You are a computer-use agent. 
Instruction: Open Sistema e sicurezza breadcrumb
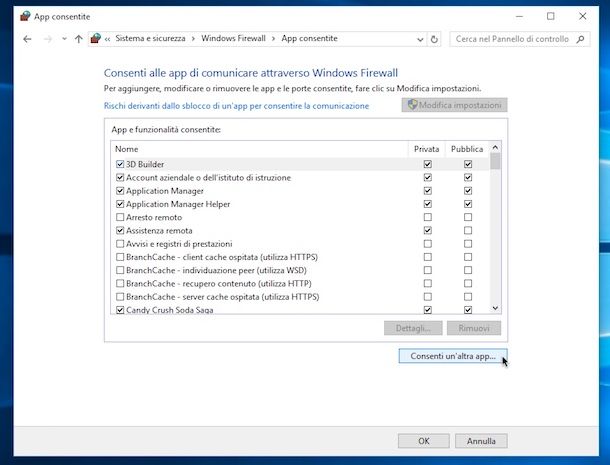(x=150, y=39)
